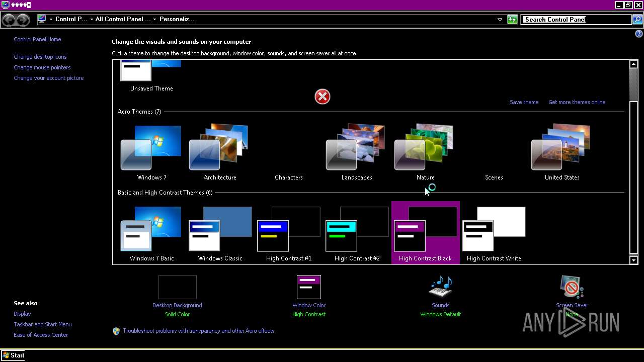Open Display under See also
This screenshot has width=644, height=362.
click(x=22, y=314)
